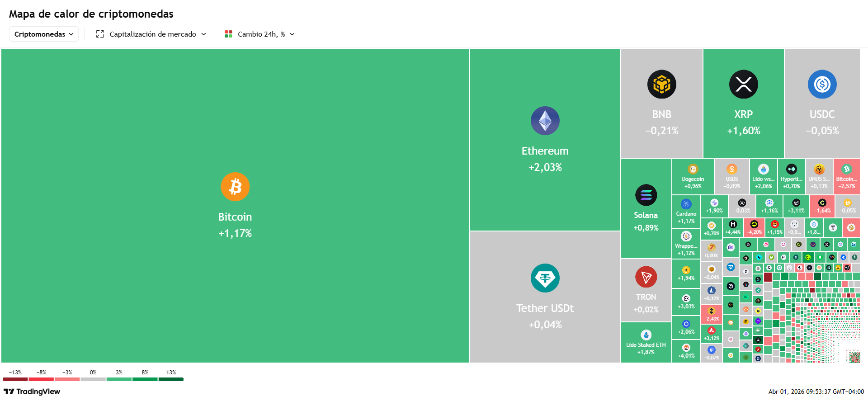
Task: Click the UNUS S... +0,13% tile
Action: tap(819, 176)
